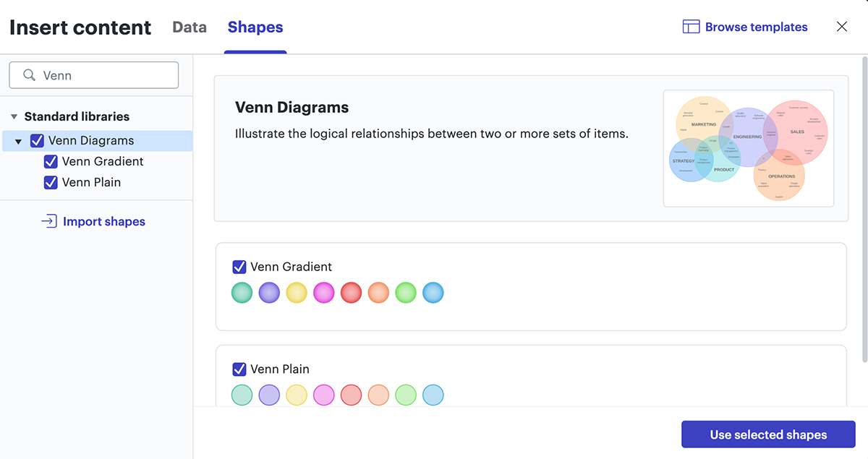The height and width of the screenshot is (459, 868).
Task: Select the green circle shape under Venn Gradient
Action: pyautogui.click(x=242, y=293)
